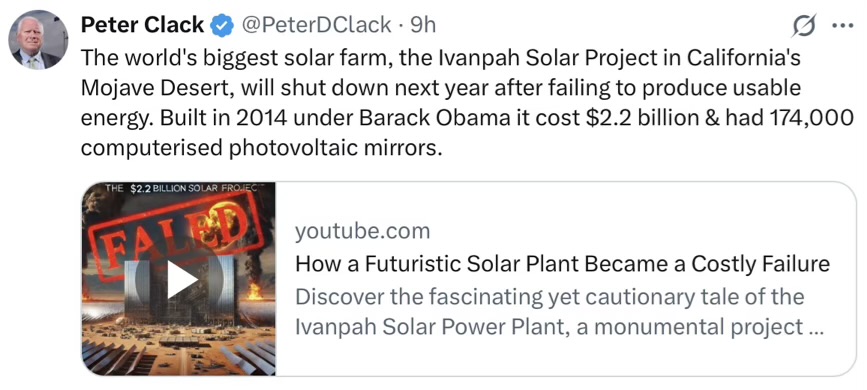Open the three-dot more options menu

pyautogui.click(x=842, y=26)
